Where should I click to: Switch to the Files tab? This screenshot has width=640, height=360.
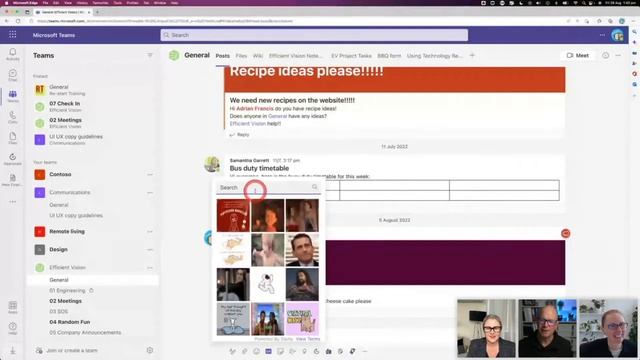[241, 56]
